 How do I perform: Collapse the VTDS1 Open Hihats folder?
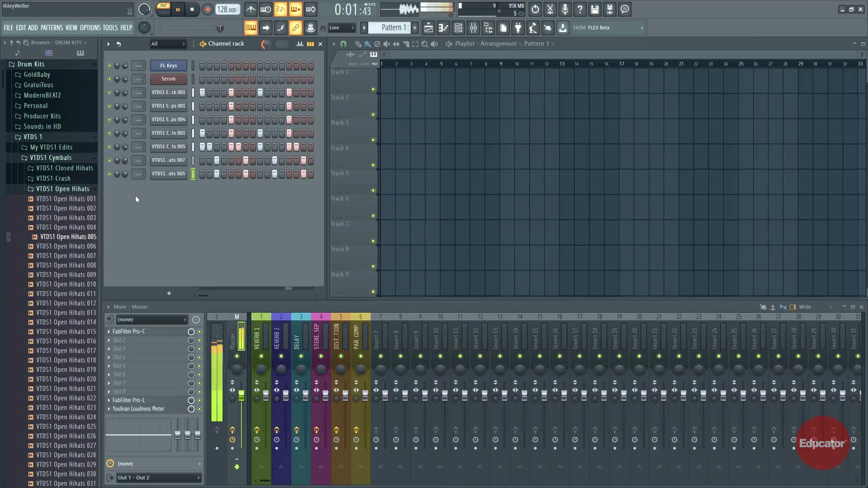click(x=62, y=189)
